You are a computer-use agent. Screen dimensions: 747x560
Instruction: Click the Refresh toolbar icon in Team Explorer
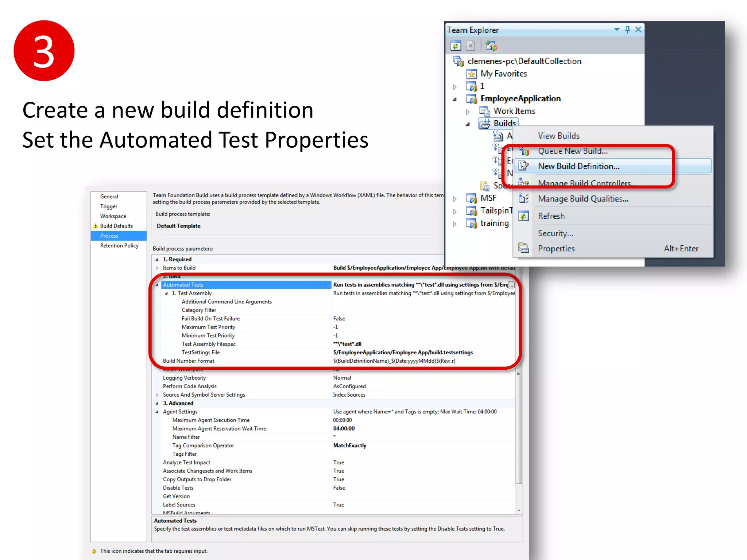tap(455, 46)
